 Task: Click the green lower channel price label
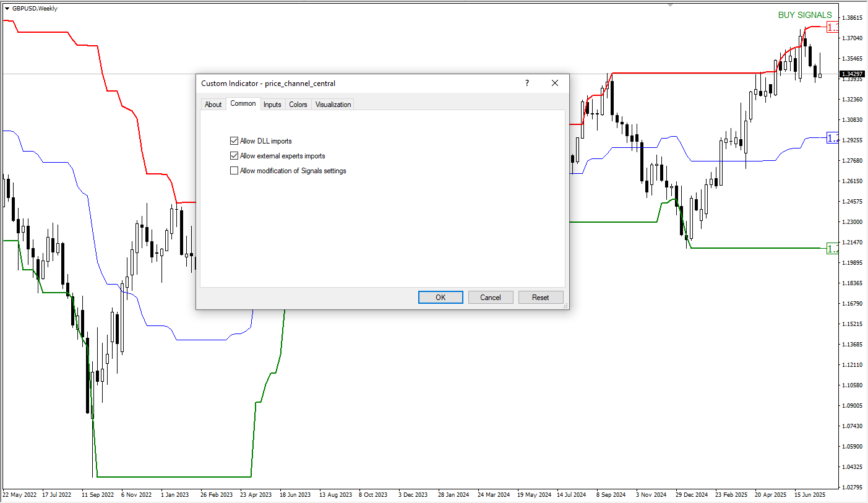833,248
